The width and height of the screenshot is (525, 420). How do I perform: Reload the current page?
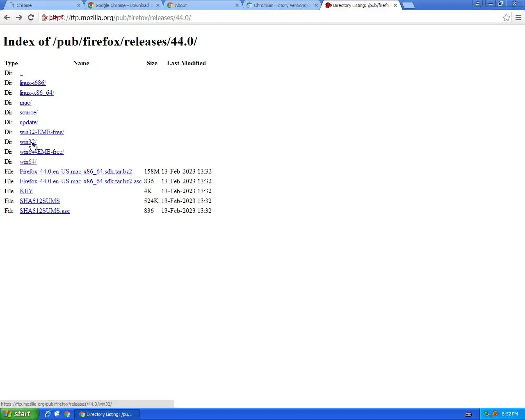31,17
